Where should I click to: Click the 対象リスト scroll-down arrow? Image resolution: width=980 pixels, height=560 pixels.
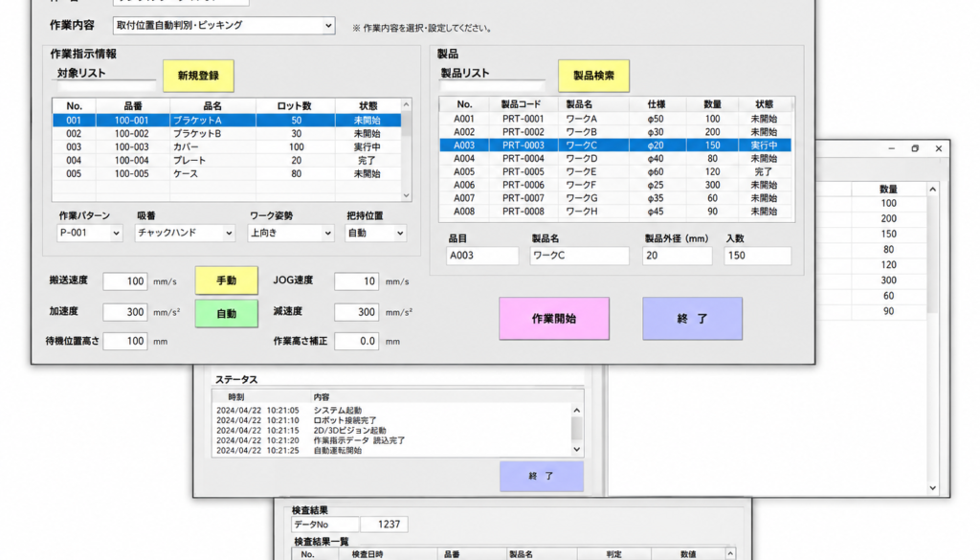coord(406,195)
